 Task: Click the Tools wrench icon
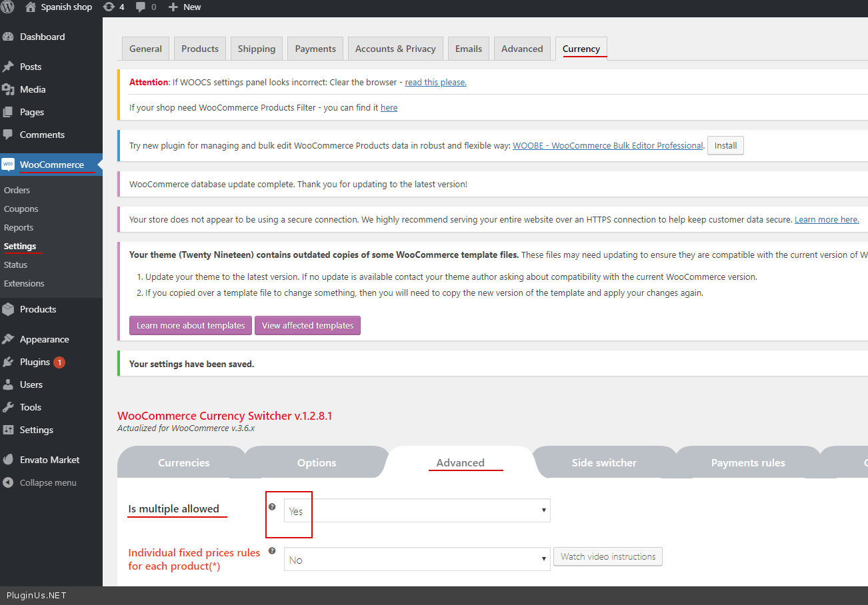(8, 407)
